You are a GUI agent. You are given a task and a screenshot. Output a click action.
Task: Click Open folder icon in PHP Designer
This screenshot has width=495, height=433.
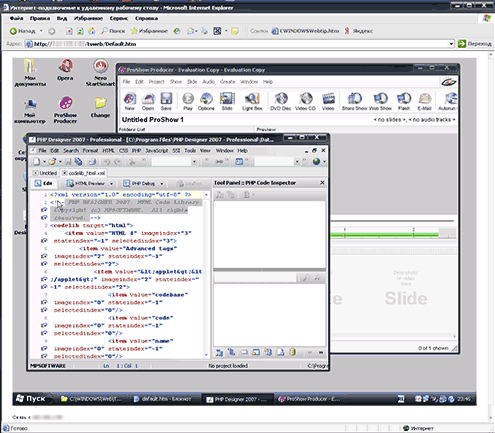pyautogui.click(x=52, y=162)
